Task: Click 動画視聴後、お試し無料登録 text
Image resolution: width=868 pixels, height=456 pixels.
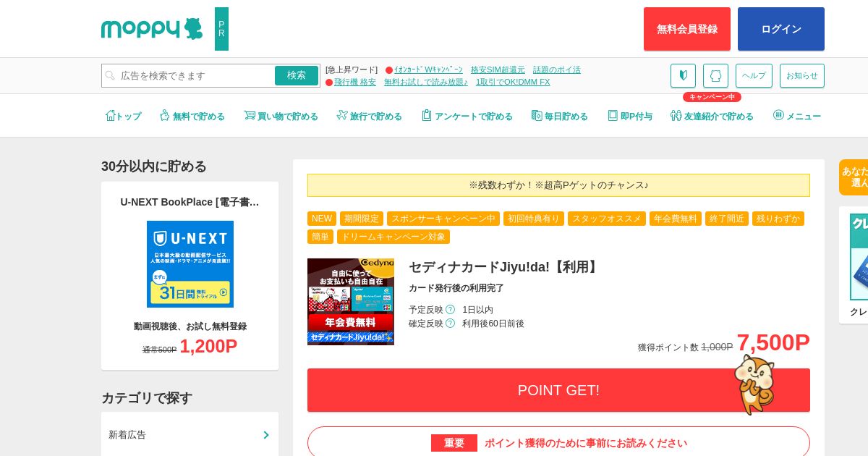Action: [190, 326]
